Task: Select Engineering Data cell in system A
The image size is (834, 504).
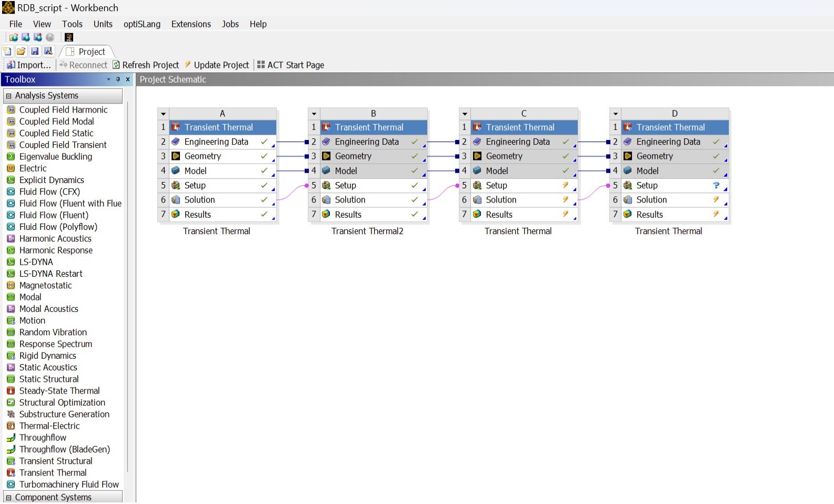Action: 223,142
